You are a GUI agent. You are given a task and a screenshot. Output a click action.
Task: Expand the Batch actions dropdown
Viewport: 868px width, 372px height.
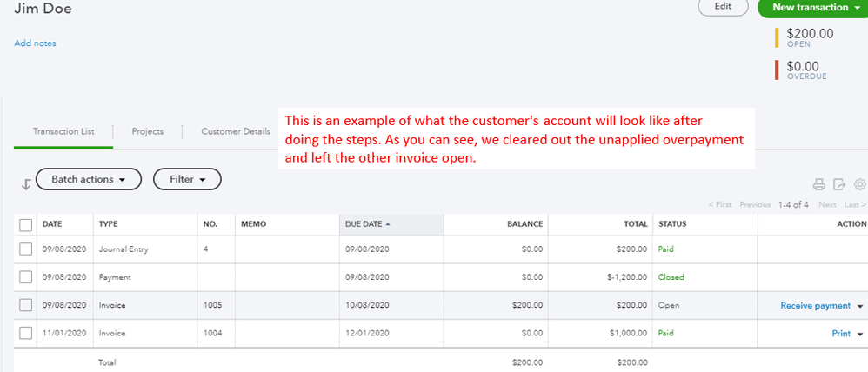point(88,180)
